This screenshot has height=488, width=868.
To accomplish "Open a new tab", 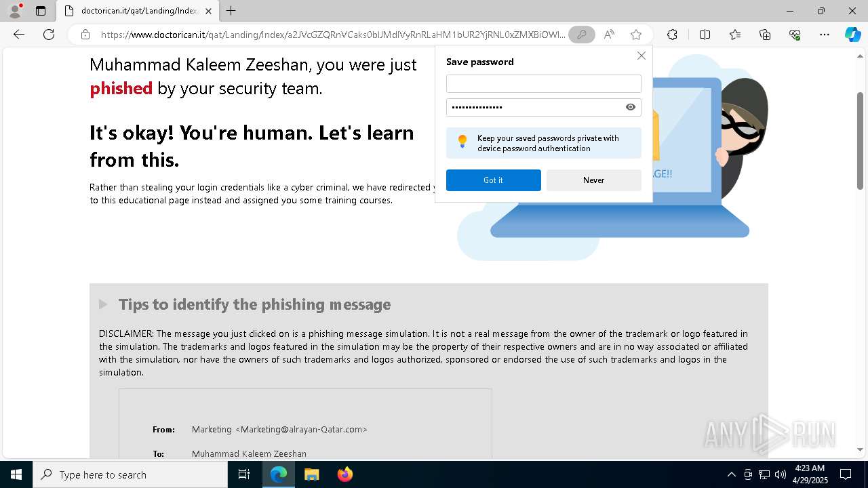I will click(x=231, y=11).
